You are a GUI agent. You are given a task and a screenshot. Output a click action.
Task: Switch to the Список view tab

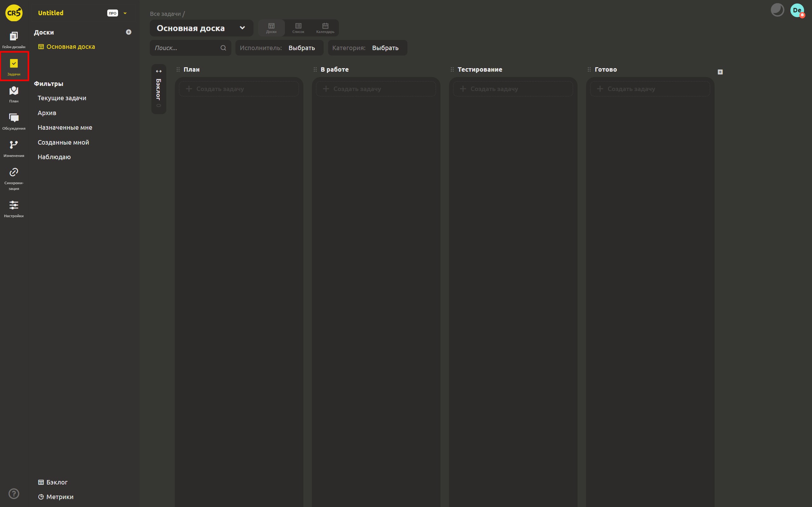tap(298, 28)
